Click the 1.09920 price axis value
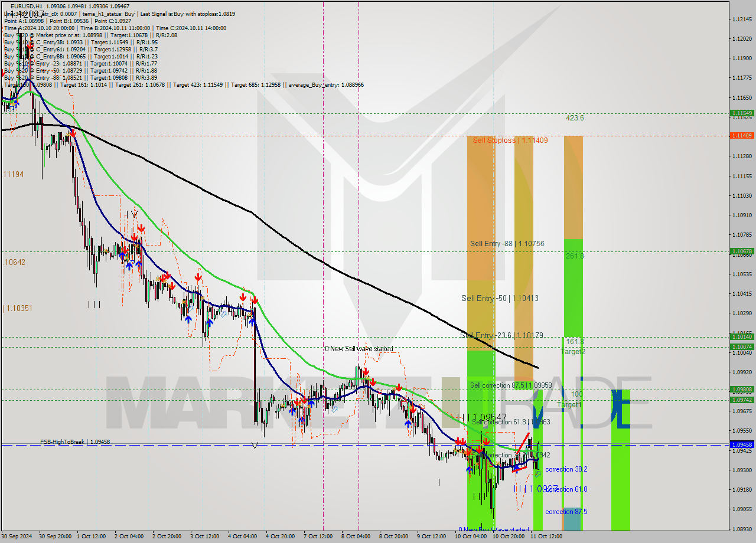Screen dimensions: 756x543 tap(742, 372)
